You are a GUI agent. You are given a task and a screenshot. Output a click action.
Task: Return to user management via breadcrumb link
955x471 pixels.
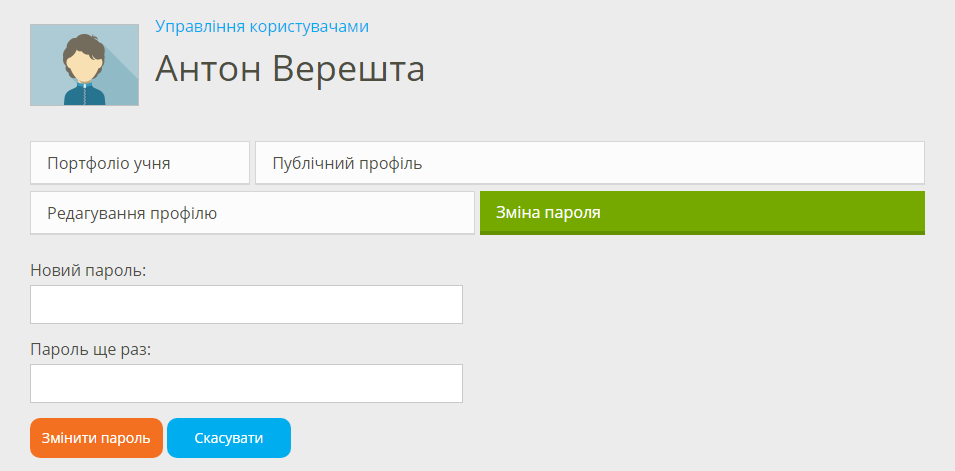point(262,26)
